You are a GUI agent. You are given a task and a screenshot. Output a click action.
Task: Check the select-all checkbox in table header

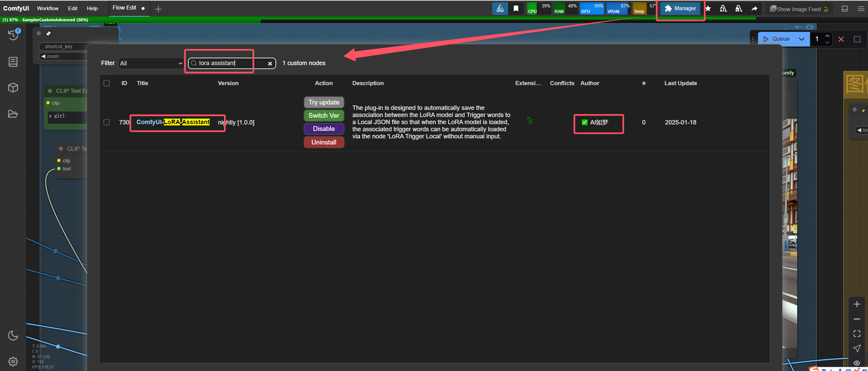[x=107, y=83]
